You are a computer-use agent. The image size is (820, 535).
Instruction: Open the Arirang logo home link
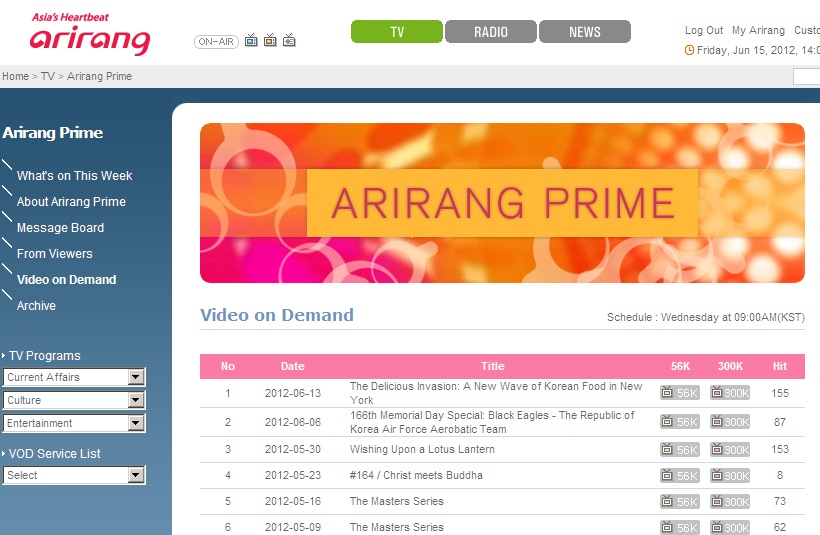(x=90, y=34)
